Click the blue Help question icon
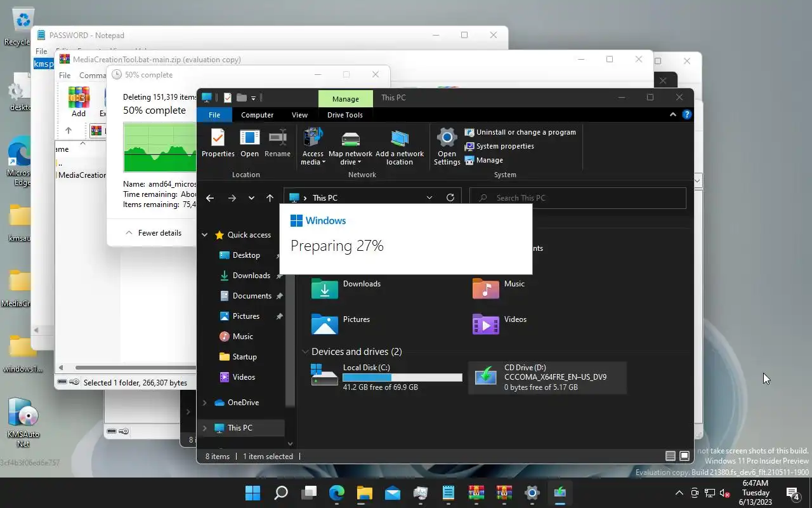This screenshot has height=508, width=812. (686, 115)
